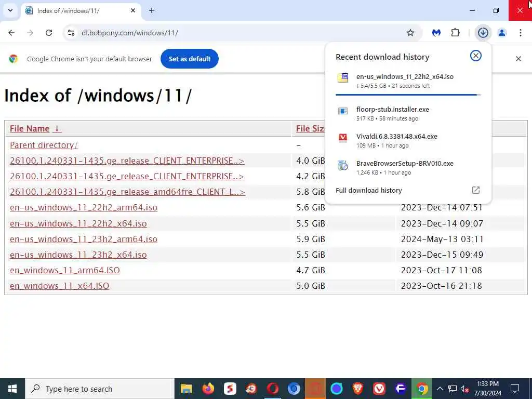This screenshot has height=399, width=532.
Task: Click the en-us_windows_11_22h2_x64.iso download entry
Action: (x=408, y=81)
